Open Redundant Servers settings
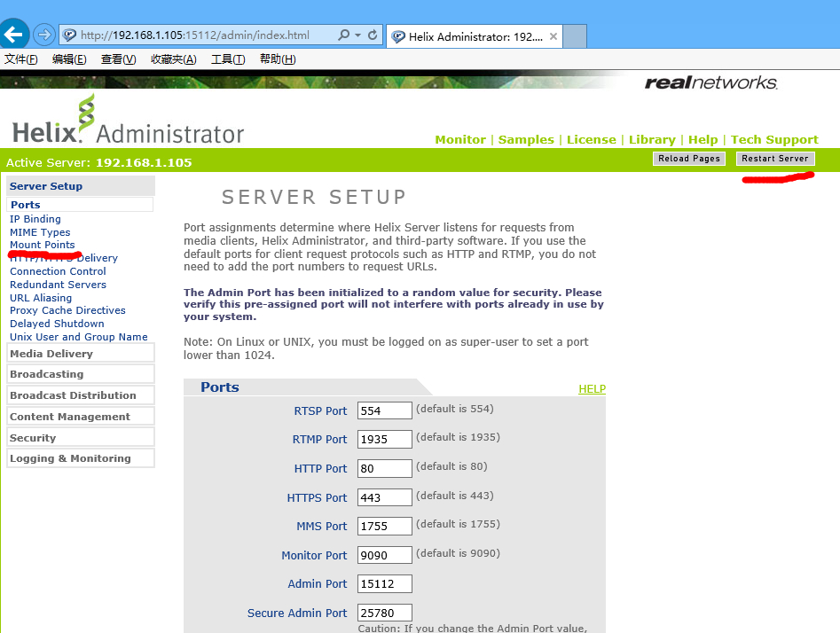The image size is (840, 633). click(58, 285)
